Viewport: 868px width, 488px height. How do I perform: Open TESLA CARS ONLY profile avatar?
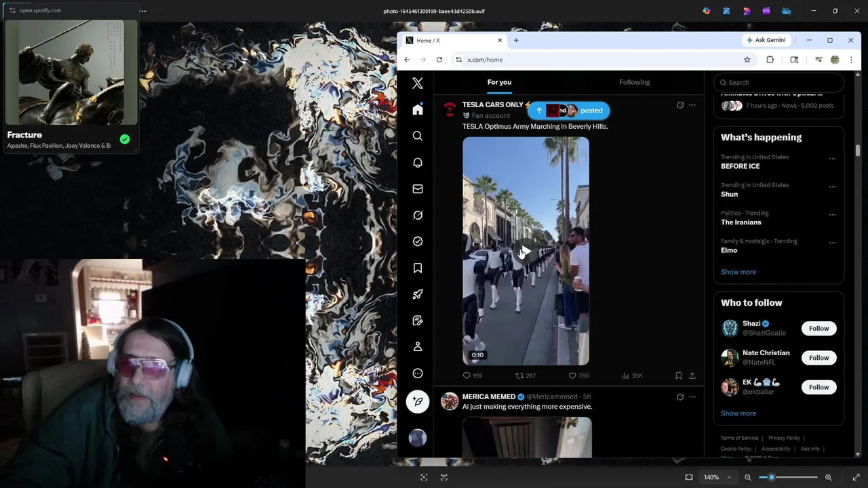point(450,109)
